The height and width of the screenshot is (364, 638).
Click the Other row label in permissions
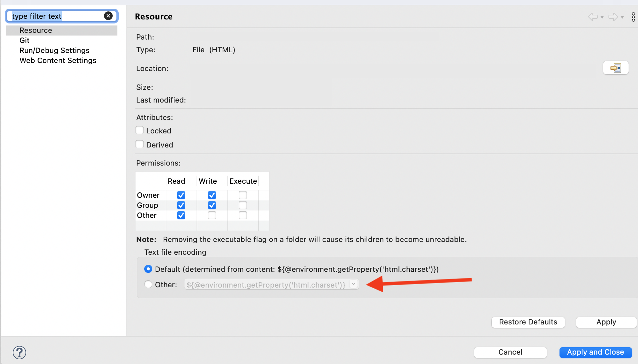point(147,216)
